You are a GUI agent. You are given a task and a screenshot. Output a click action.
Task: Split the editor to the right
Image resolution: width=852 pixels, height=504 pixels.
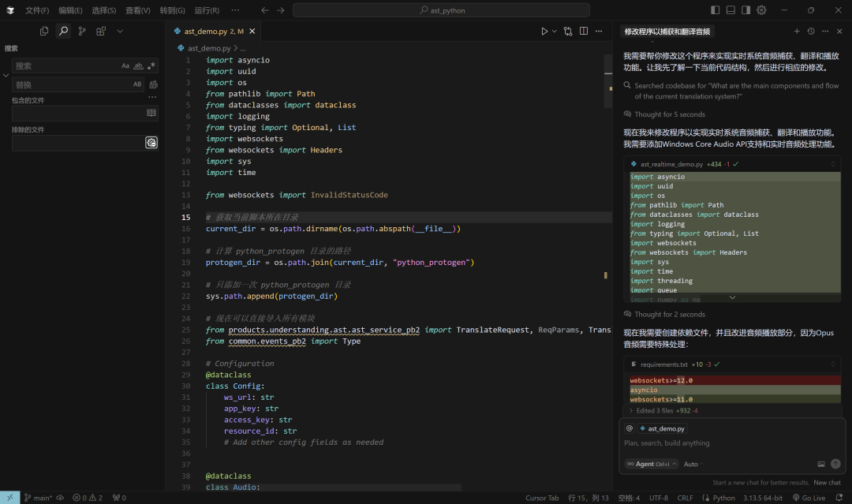(584, 32)
